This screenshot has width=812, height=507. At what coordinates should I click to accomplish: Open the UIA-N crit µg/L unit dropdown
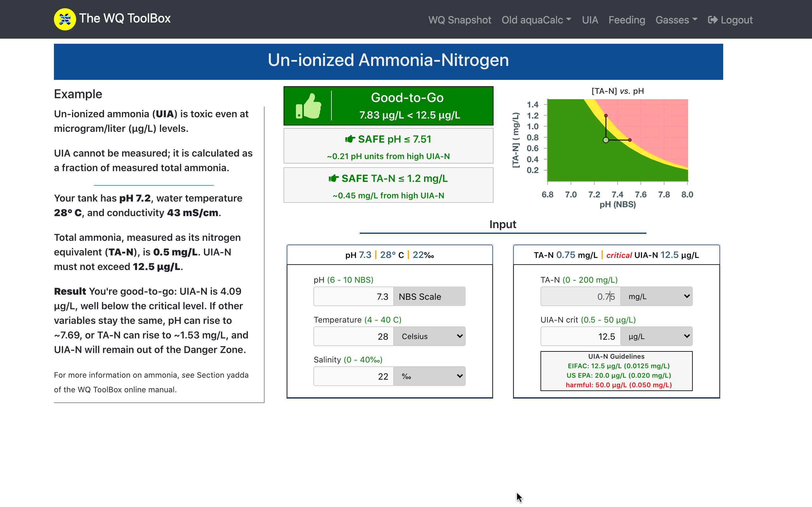click(656, 336)
